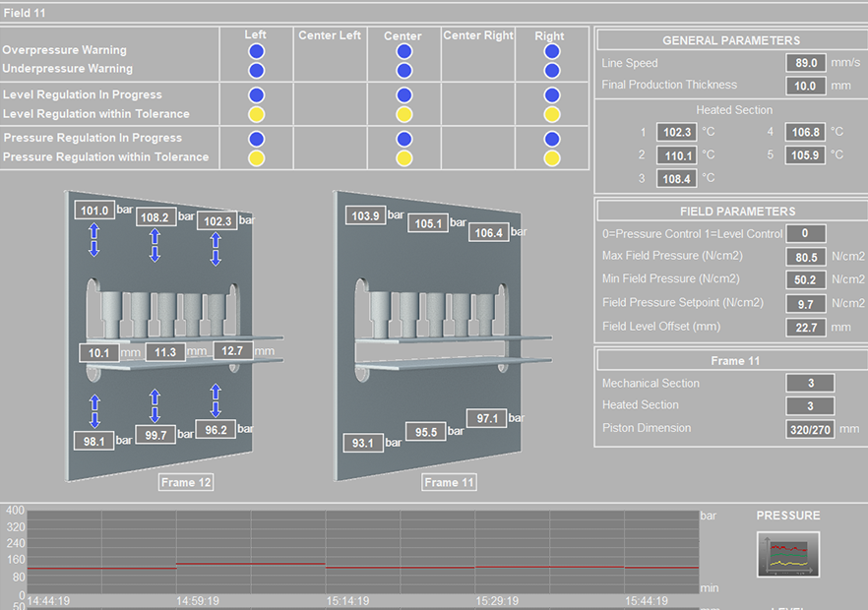868x610 pixels.
Task: Open the Pressure trend chart icon
Action: pos(787,554)
